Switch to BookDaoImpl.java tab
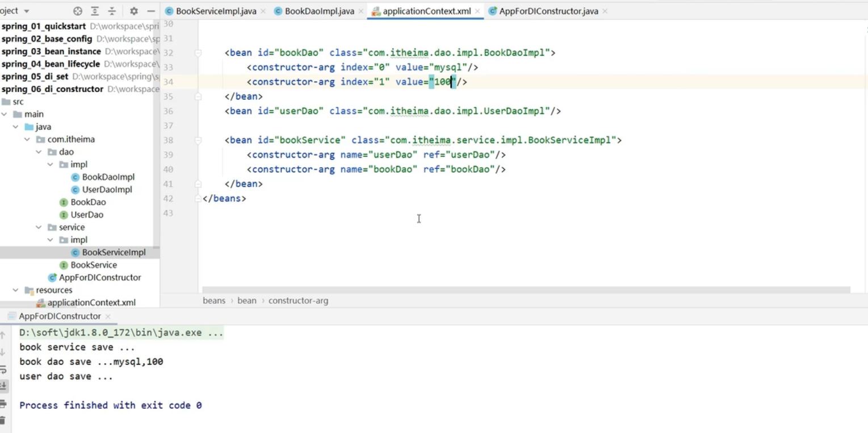868x433 pixels. point(319,11)
